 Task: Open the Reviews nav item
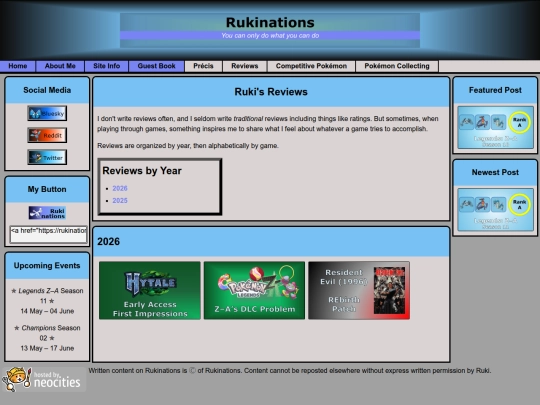(x=245, y=66)
